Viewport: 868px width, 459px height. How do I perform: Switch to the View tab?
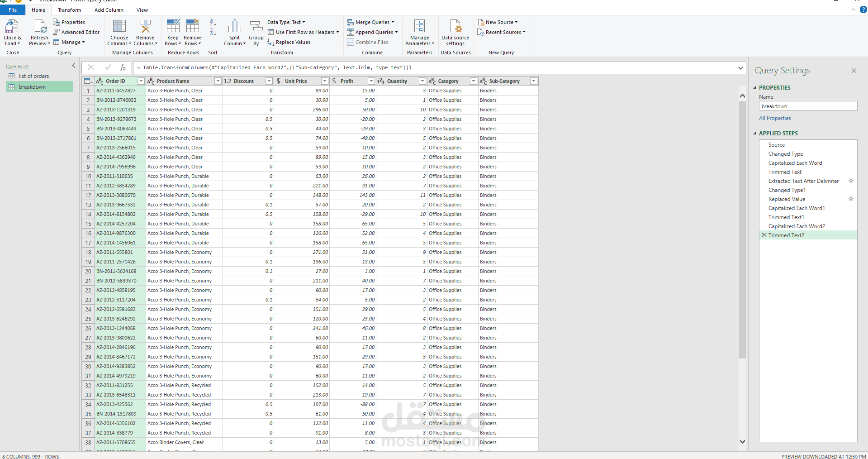[142, 10]
